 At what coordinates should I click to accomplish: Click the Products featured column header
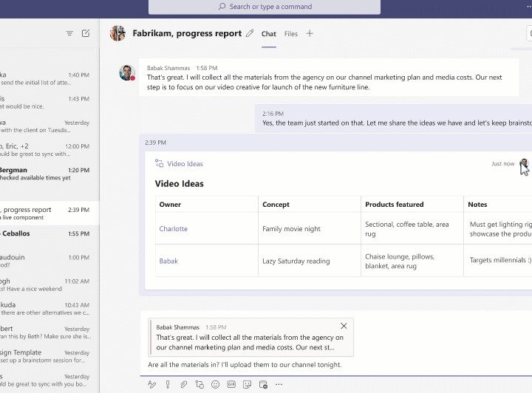pyautogui.click(x=412, y=204)
